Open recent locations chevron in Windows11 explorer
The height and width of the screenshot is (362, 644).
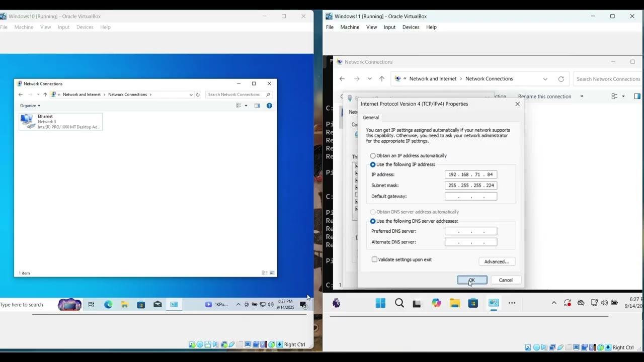tap(370, 79)
